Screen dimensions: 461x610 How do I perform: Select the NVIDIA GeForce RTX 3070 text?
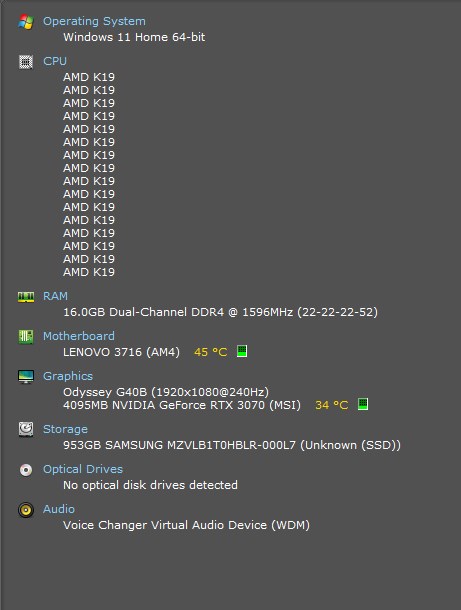click(x=182, y=405)
